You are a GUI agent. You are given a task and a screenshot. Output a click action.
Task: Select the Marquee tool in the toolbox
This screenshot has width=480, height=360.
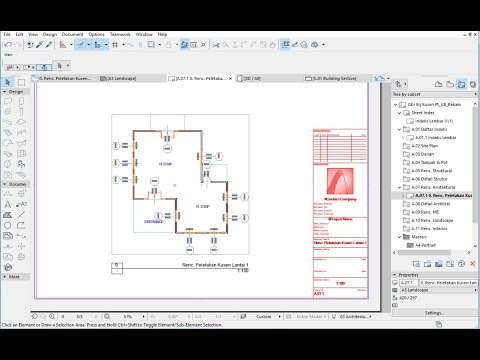pos(21,82)
